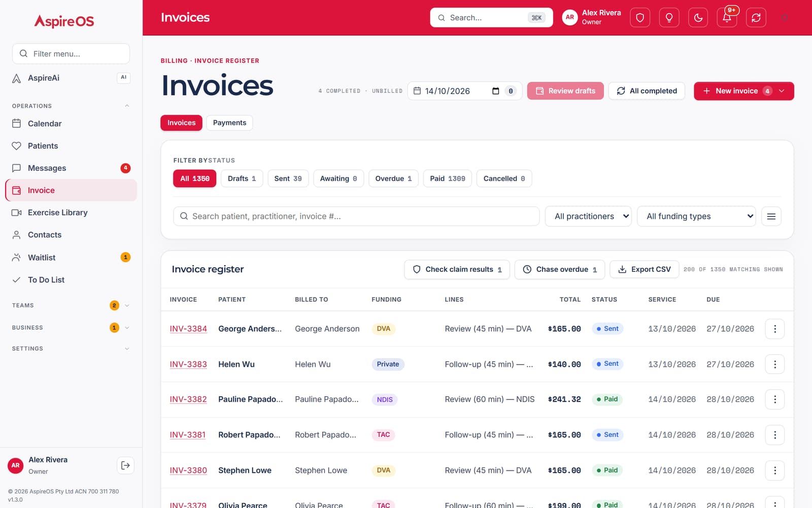Filter by Overdue status
The image size is (812, 508).
pos(393,178)
